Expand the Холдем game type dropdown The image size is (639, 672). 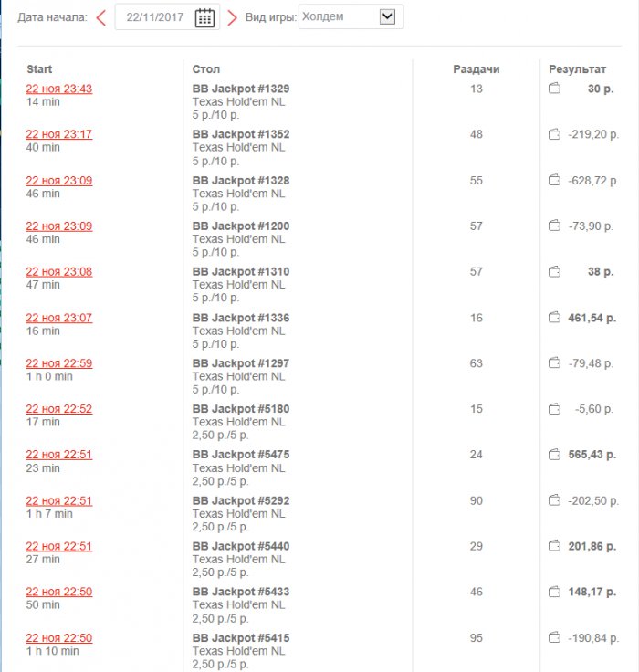(387, 16)
